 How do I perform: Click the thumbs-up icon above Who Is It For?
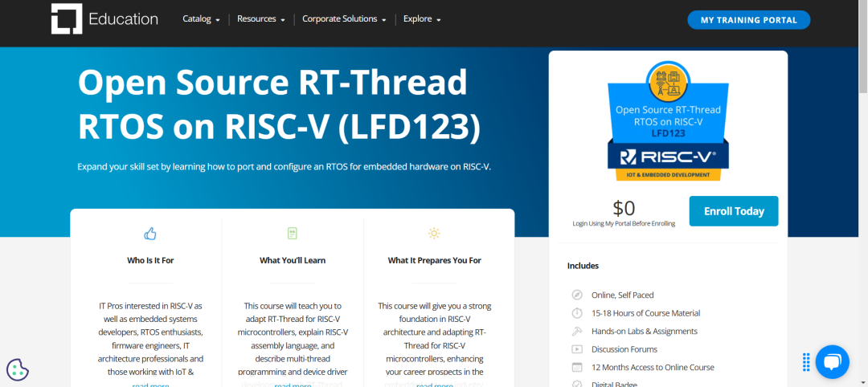point(150,234)
